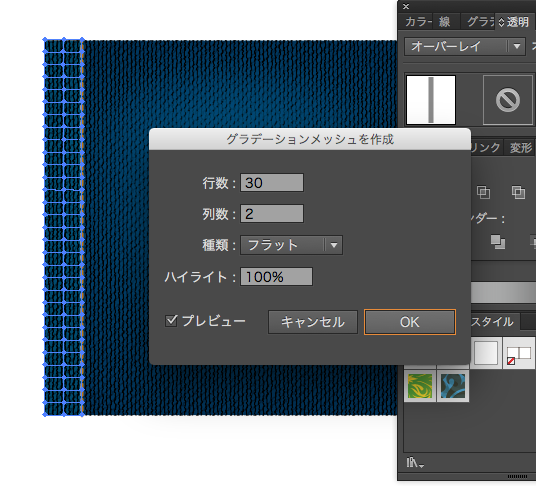Click OK in the gradient mesh dialog

pyautogui.click(x=410, y=322)
